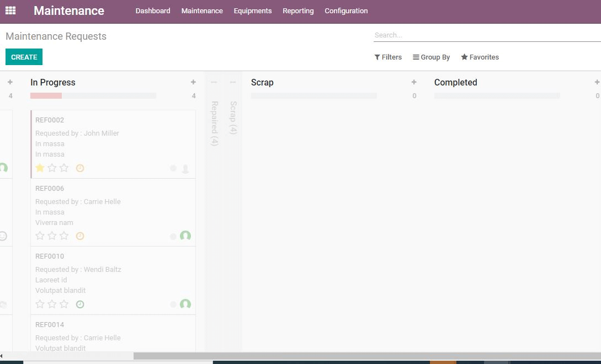Click 'Viverra nam' on REF0006 card

(54, 223)
